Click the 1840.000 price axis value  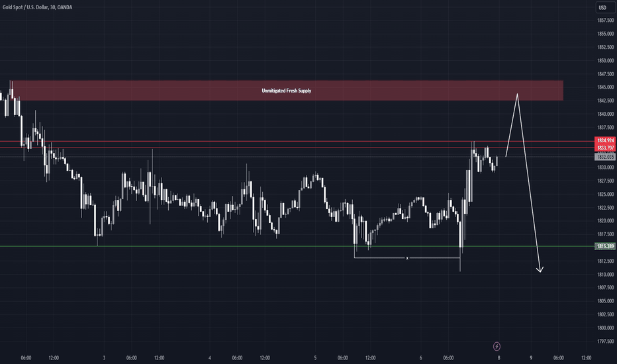click(x=605, y=114)
